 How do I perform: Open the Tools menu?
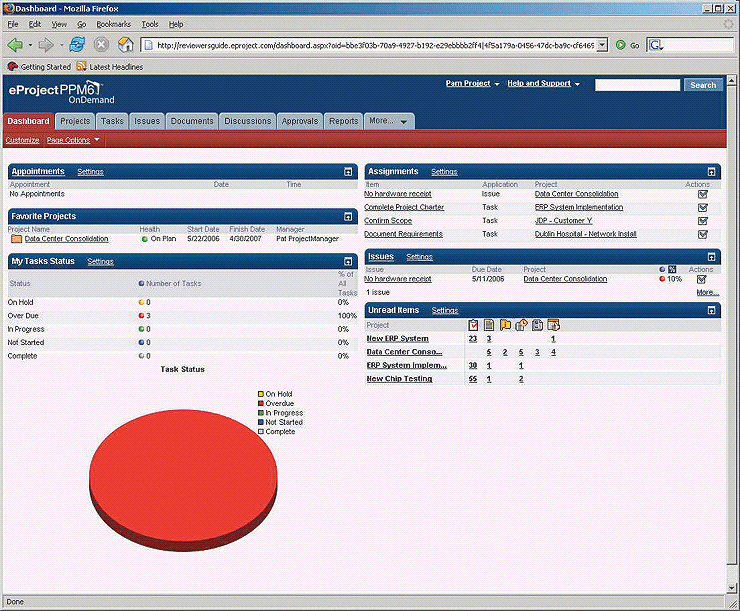pos(150,24)
